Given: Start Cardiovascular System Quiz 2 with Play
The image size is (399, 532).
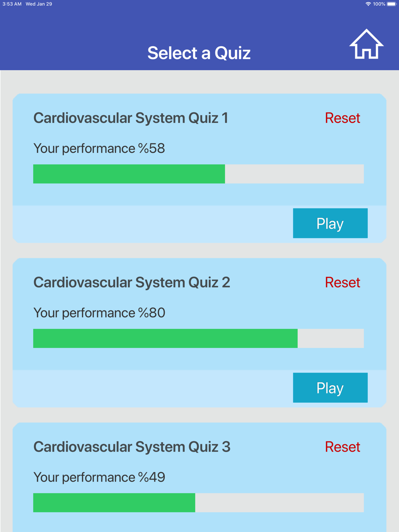Looking at the screenshot, I should pos(330,388).
